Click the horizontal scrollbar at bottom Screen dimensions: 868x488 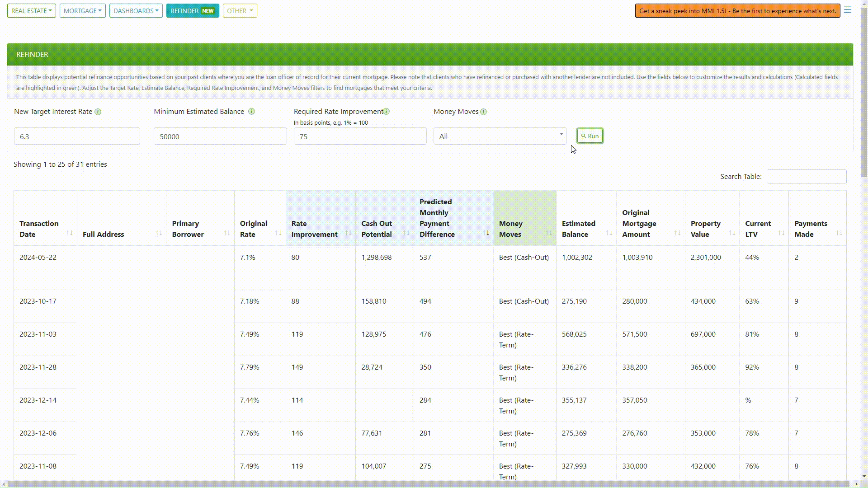[429, 484]
